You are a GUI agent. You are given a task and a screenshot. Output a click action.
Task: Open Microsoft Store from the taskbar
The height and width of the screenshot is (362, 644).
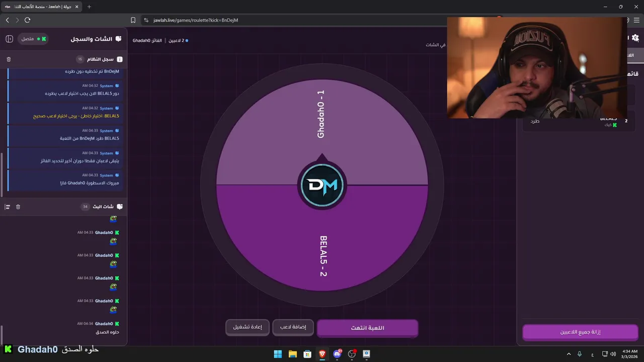click(307, 354)
